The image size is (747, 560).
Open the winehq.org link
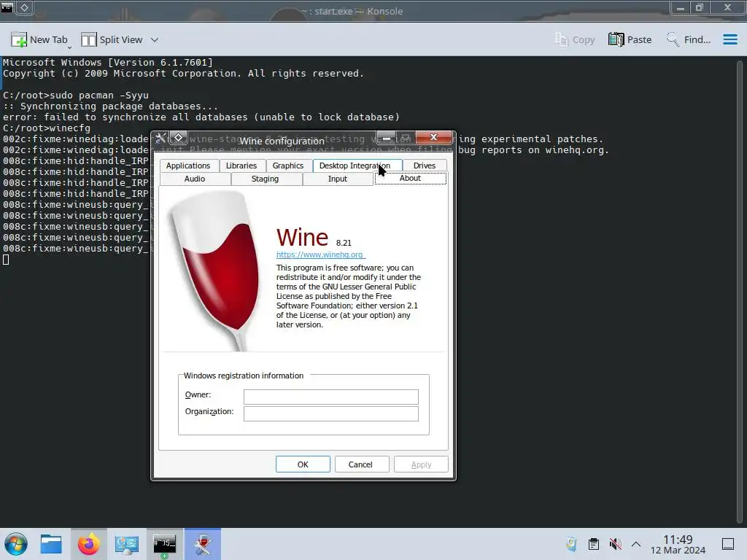coord(320,254)
